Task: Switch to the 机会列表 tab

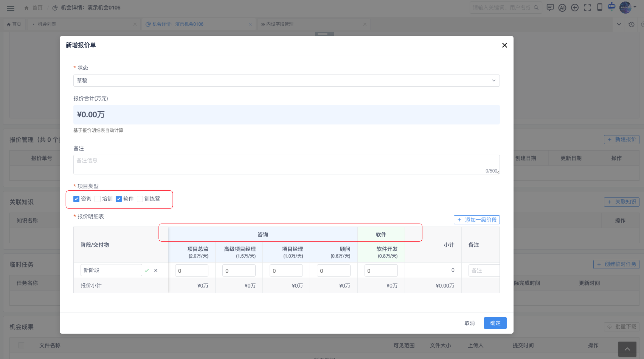Action: [x=47, y=24]
